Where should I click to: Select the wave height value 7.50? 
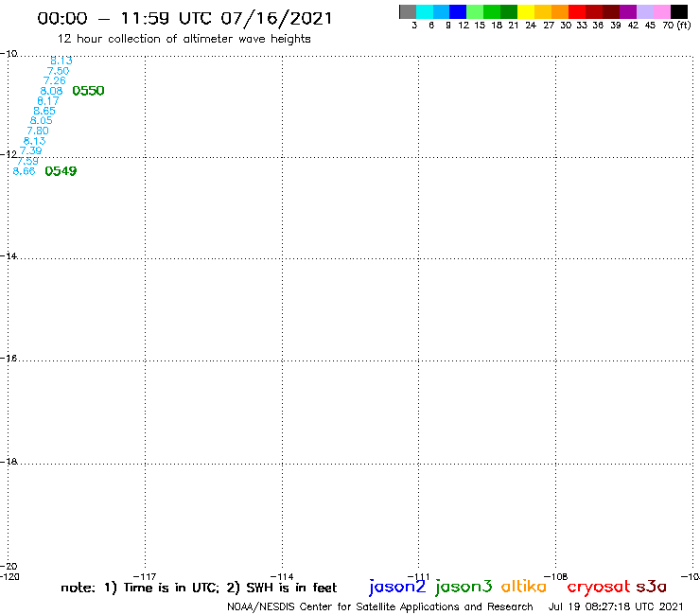pos(58,71)
